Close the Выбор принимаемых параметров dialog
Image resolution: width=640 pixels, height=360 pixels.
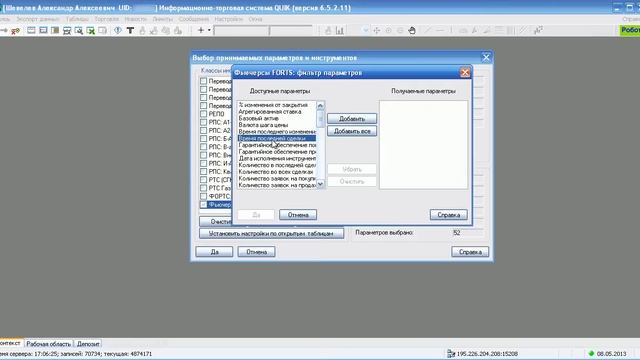(x=486, y=58)
